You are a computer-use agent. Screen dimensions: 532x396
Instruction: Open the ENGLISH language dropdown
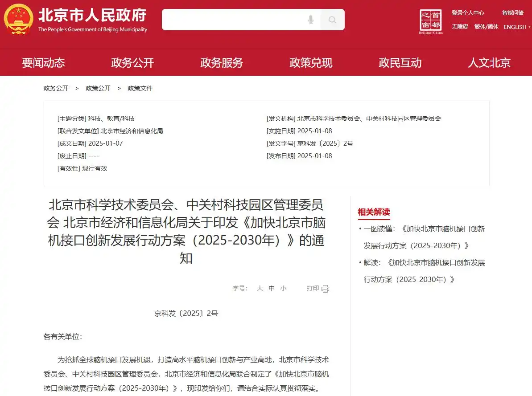(x=517, y=27)
